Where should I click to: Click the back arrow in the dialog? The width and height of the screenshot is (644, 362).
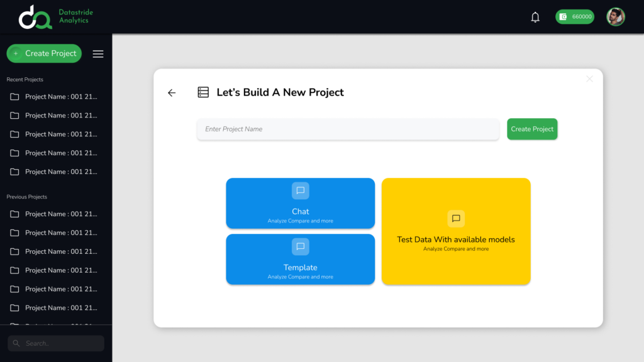[171, 92]
